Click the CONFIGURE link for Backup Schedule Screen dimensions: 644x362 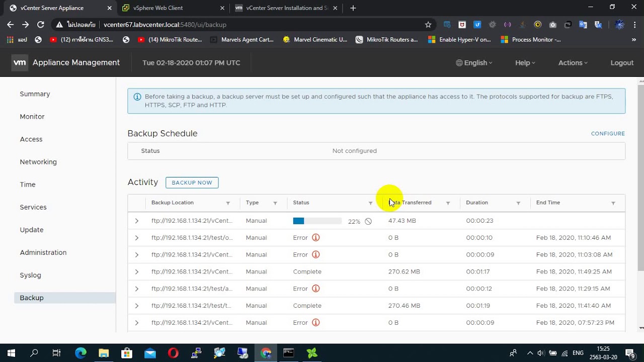pyautogui.click(x=608, y=134)
